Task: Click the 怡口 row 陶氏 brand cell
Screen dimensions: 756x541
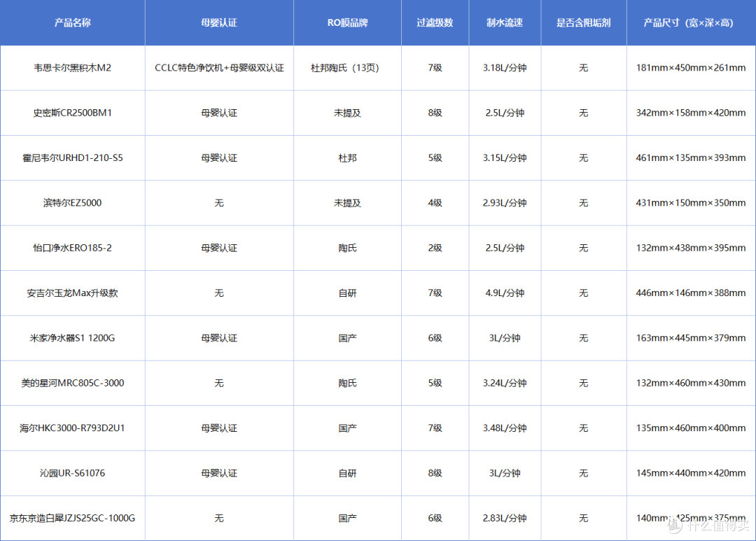Action: tap(347, 248)
